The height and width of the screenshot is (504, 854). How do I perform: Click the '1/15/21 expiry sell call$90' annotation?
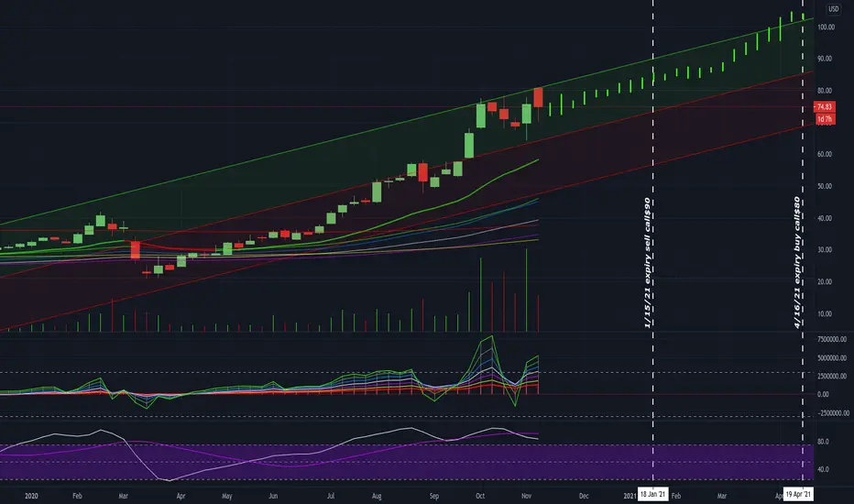(648, 263)
